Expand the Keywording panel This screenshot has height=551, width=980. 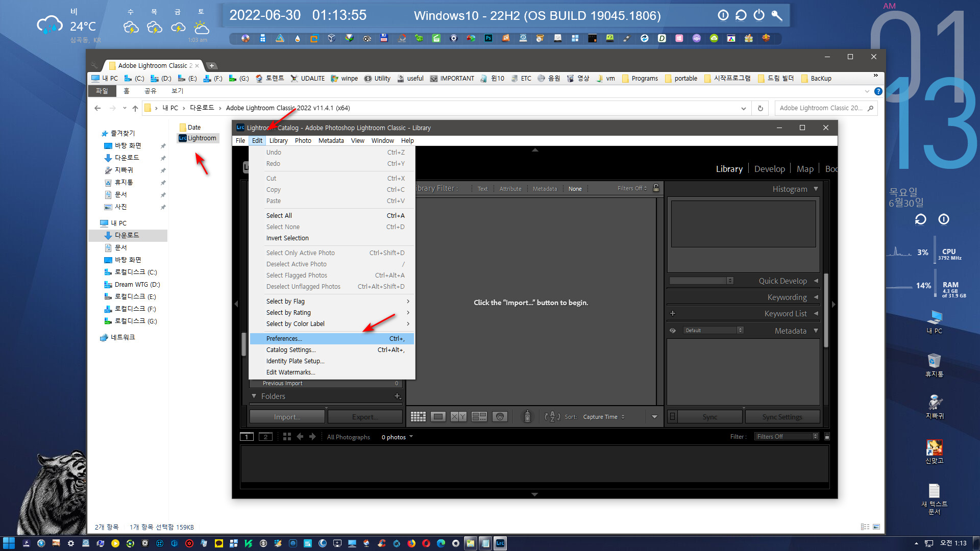point(816,297)
